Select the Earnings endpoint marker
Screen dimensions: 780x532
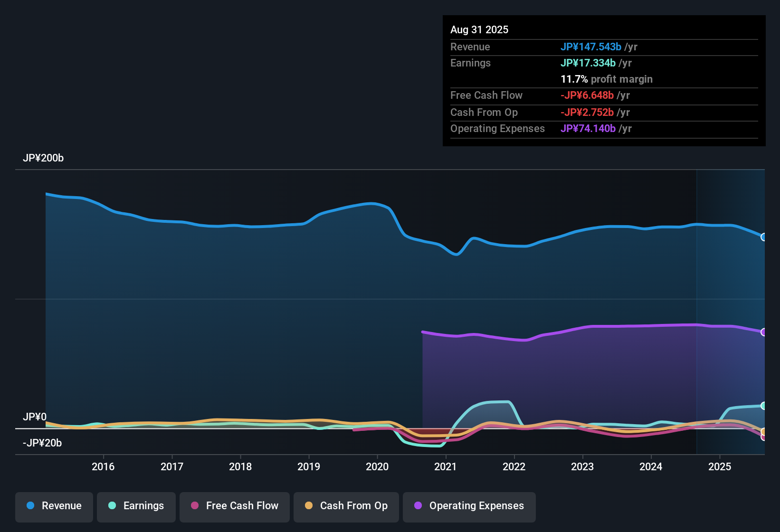[x=764, y=405]
